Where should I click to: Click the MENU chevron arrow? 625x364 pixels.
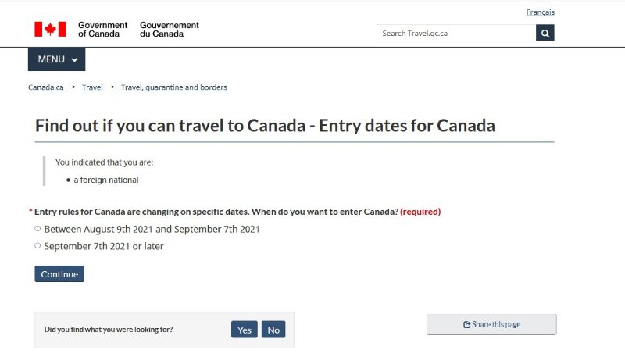[x=74, y=60]
